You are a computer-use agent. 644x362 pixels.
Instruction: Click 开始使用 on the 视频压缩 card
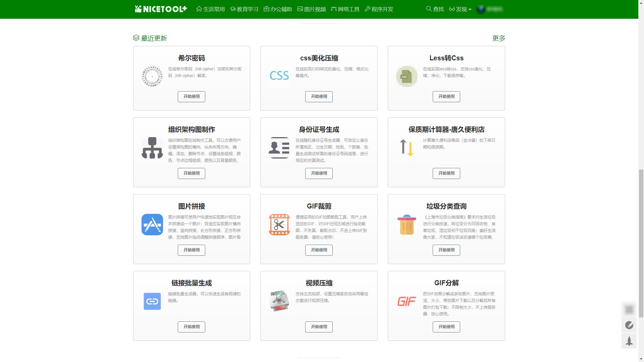pos(319,327)
